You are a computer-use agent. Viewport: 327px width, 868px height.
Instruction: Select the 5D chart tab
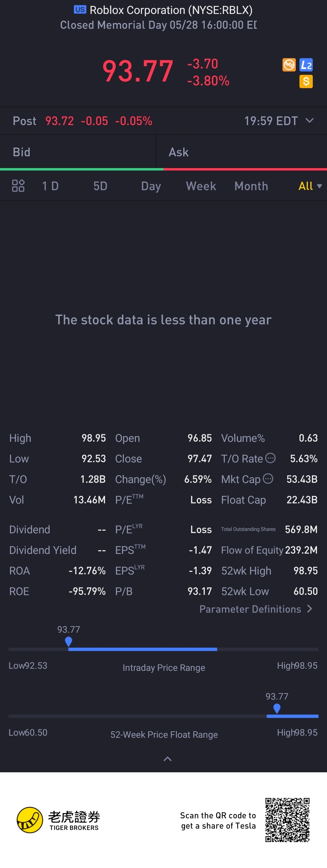click(100, 186)
